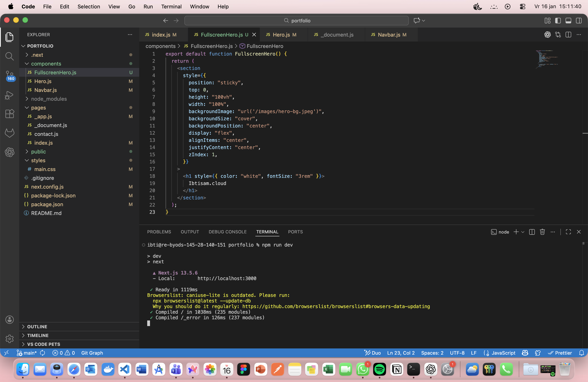Expand the node_modules folder
Screen dimensions: 588x382
click(49, 99)
